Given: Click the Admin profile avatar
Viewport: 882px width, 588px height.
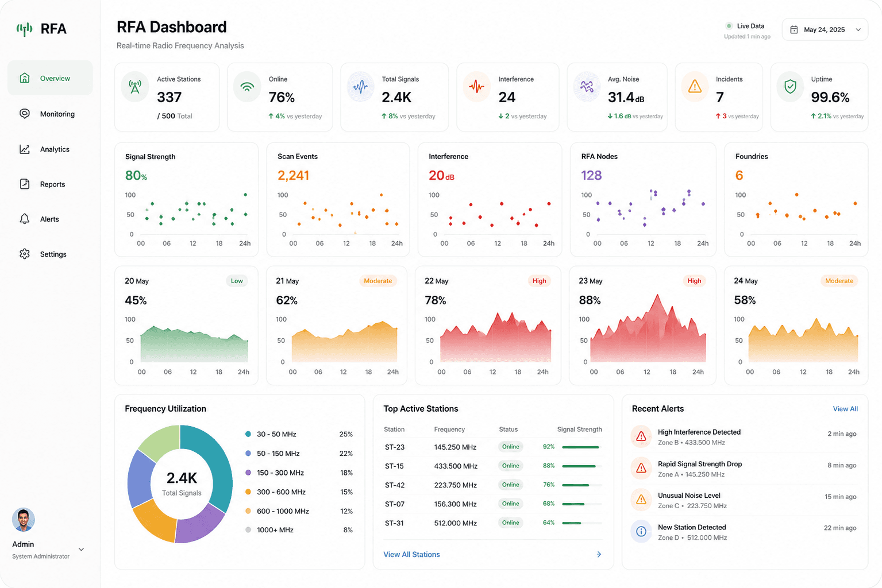Looking at the screenshot, I should pyautogui.click(x=24, y=520).
